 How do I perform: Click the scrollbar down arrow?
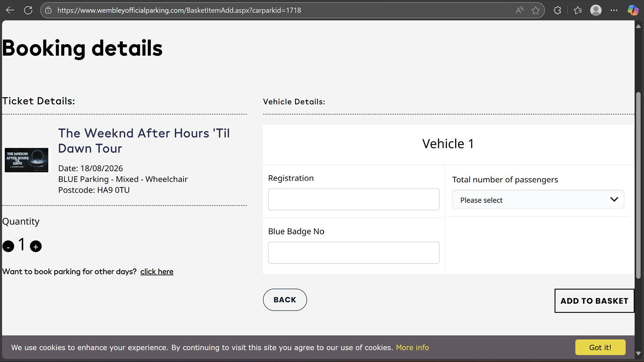tap(638, 353)
